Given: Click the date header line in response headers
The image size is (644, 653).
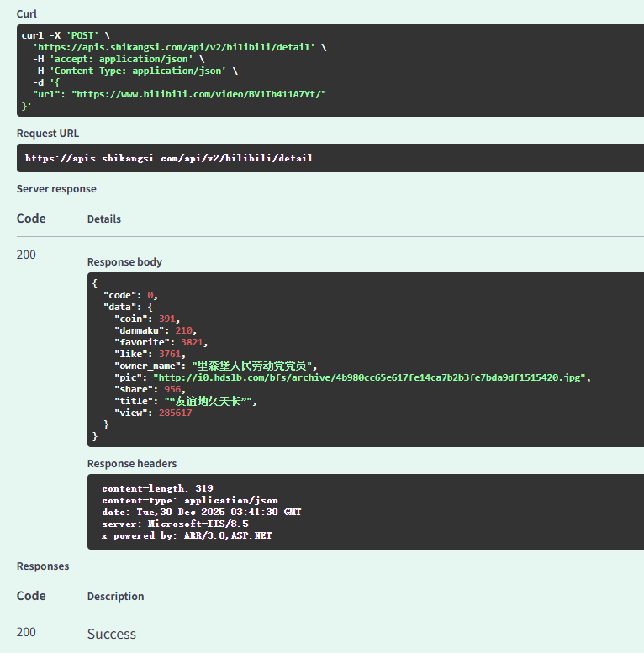Looking at the screenshot, I should pos(201,512).
